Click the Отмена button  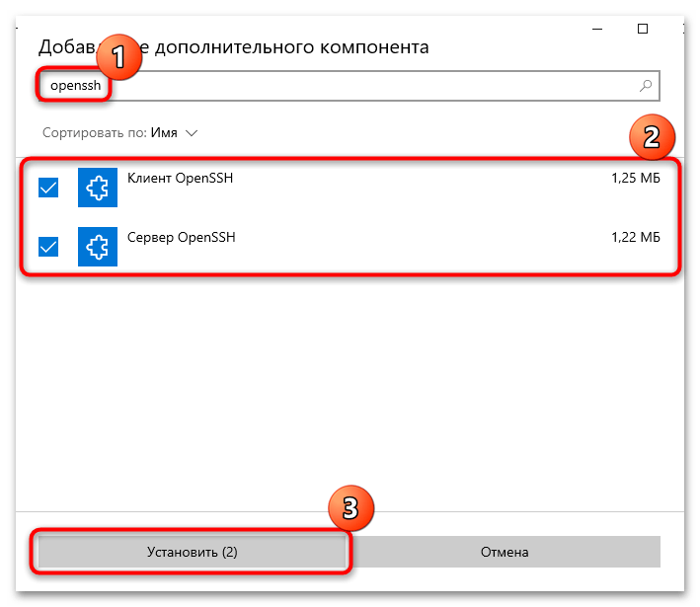[x=505, y=552]
